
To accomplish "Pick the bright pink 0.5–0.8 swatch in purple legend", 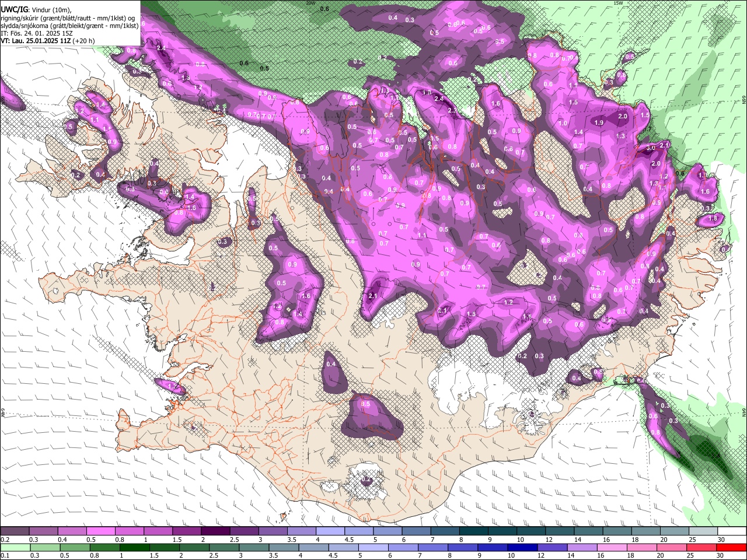I will [x=100, y=531].
